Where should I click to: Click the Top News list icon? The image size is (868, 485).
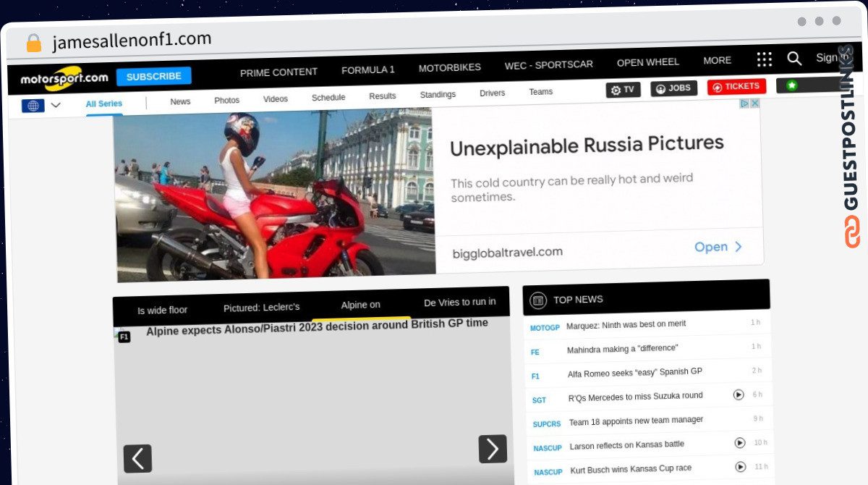(538, 300)
